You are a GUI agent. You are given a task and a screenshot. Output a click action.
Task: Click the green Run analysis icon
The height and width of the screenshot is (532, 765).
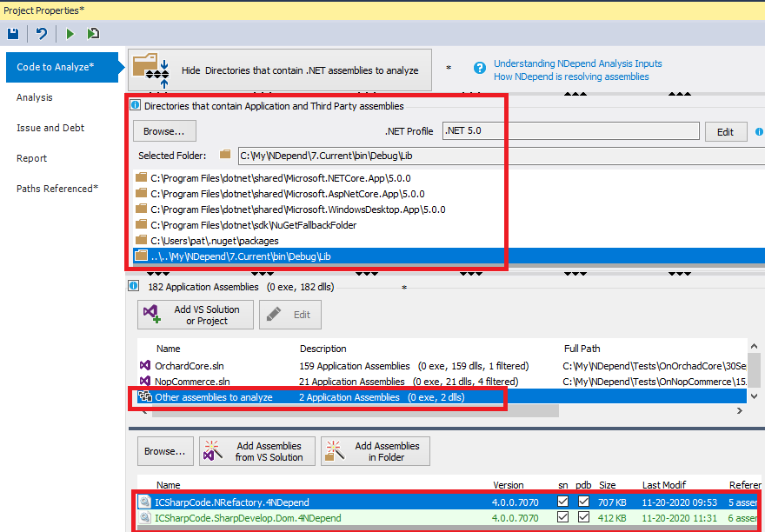pos(70,34)
